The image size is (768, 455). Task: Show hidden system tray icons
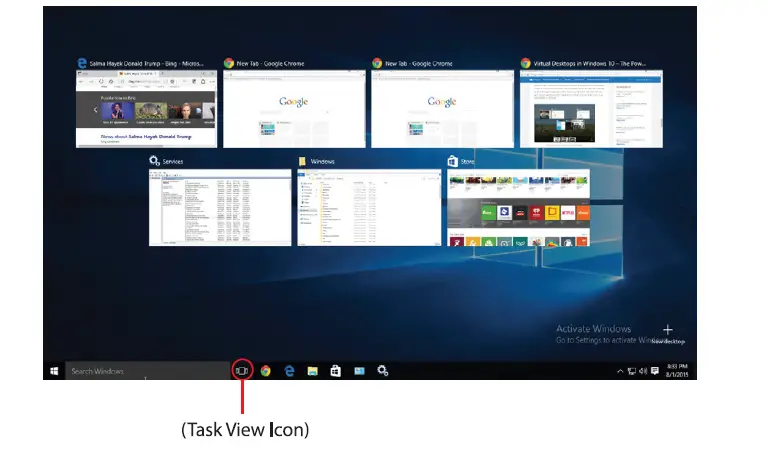(x=620, y=371)
